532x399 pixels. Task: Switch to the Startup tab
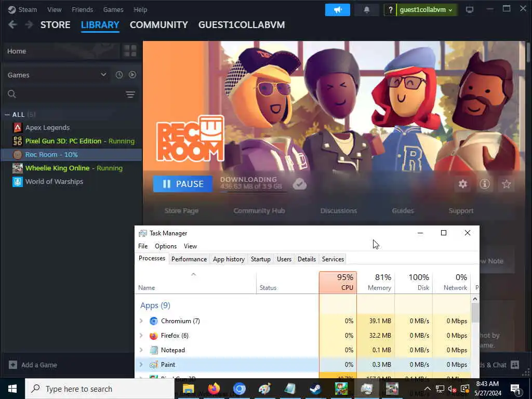point(261,259)
